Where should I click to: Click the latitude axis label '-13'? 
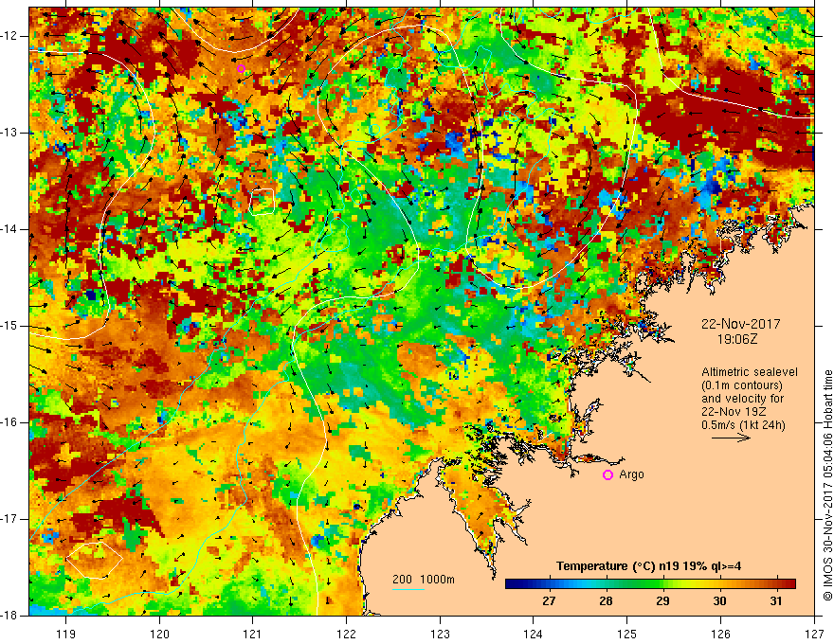(x=9, y=133)
